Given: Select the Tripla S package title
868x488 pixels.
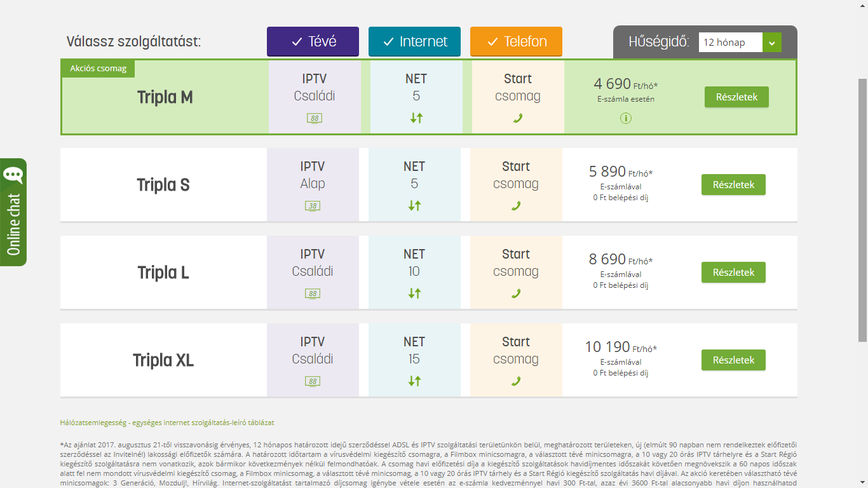Looking at the screenshot, I should click(163, 185).
